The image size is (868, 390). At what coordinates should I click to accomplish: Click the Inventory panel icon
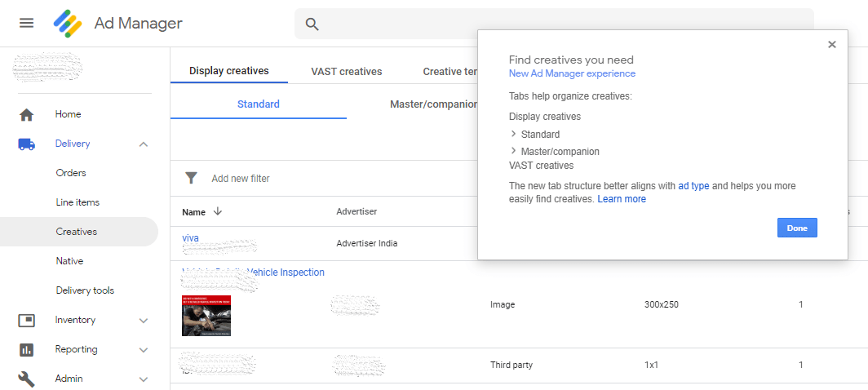coord(26,321)
